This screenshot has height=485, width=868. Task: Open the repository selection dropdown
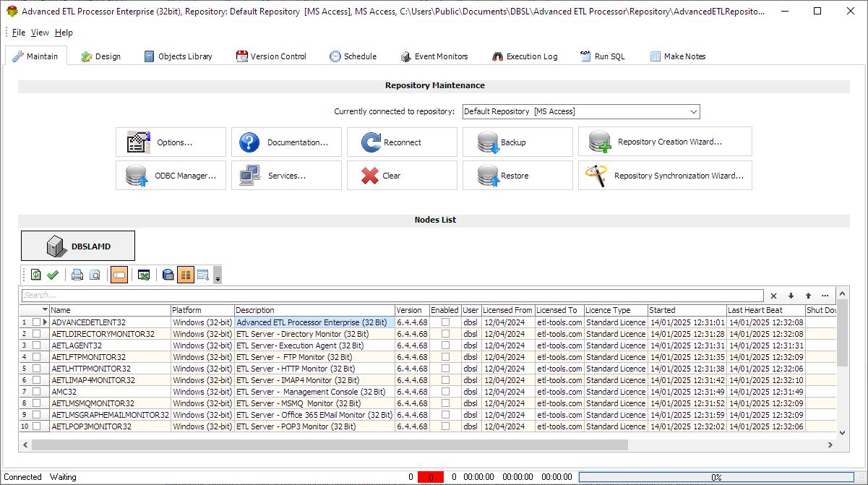tap(694, 112)
